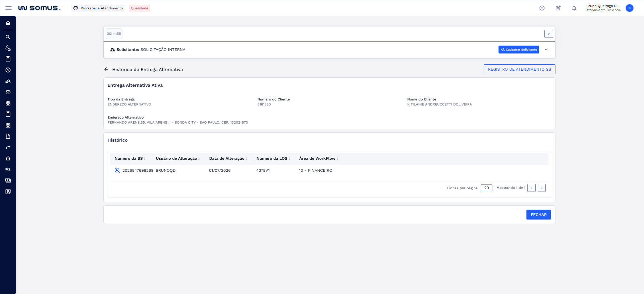Open the person-with-house sidebar icon
644x294 pixels.
point(8,48)
